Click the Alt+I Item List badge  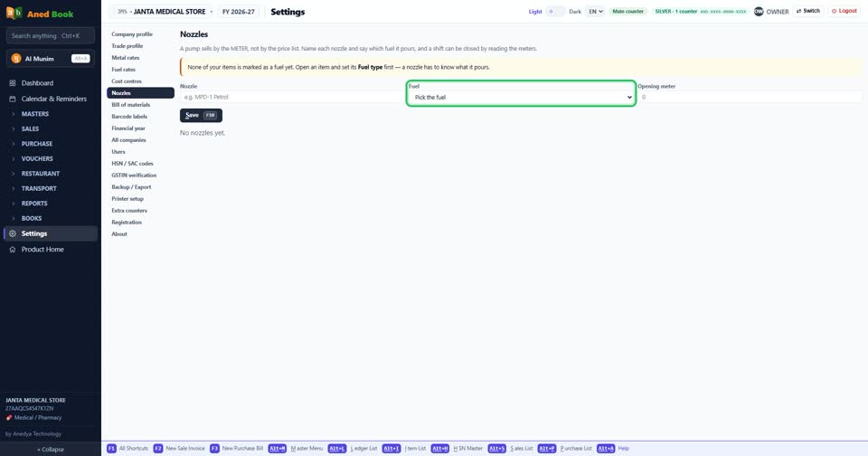391,448
